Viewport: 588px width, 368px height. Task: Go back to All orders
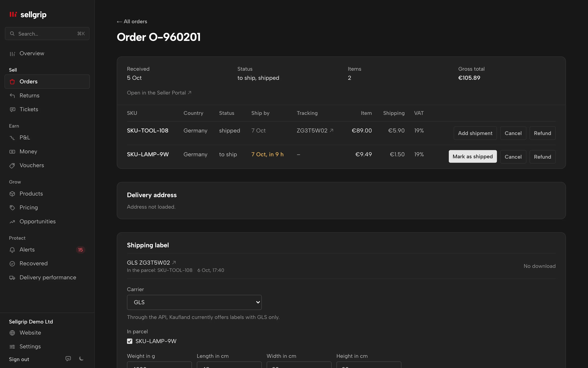(132, 22)
